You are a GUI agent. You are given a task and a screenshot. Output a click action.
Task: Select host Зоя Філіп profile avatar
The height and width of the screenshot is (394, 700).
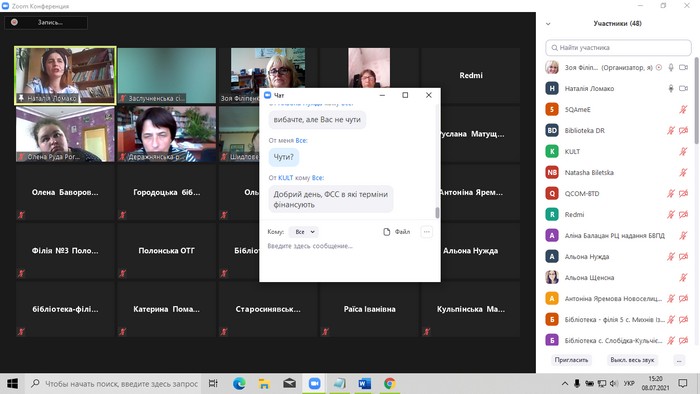pyautogui.click(x=552, y=67)
